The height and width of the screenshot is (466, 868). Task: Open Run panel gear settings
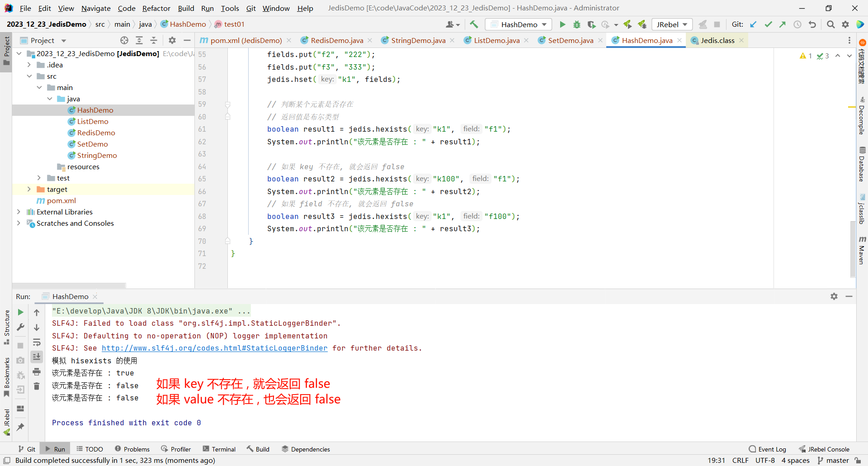coord(834,296)
